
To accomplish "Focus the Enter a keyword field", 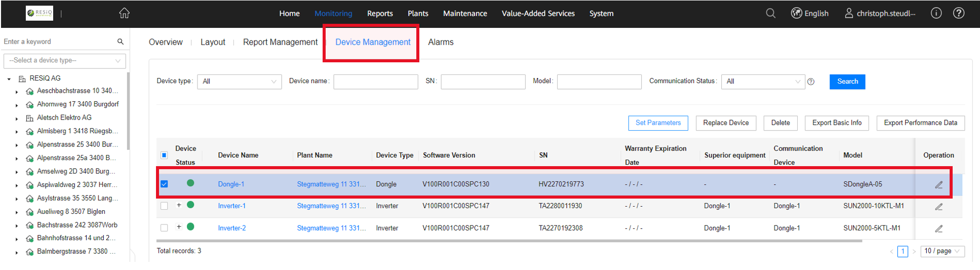I will coord(58,42).
